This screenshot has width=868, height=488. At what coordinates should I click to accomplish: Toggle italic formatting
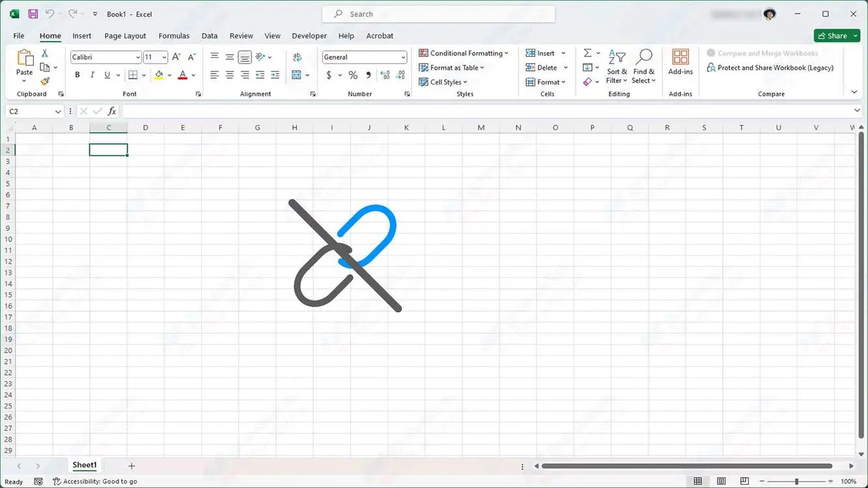pos(92,75)
